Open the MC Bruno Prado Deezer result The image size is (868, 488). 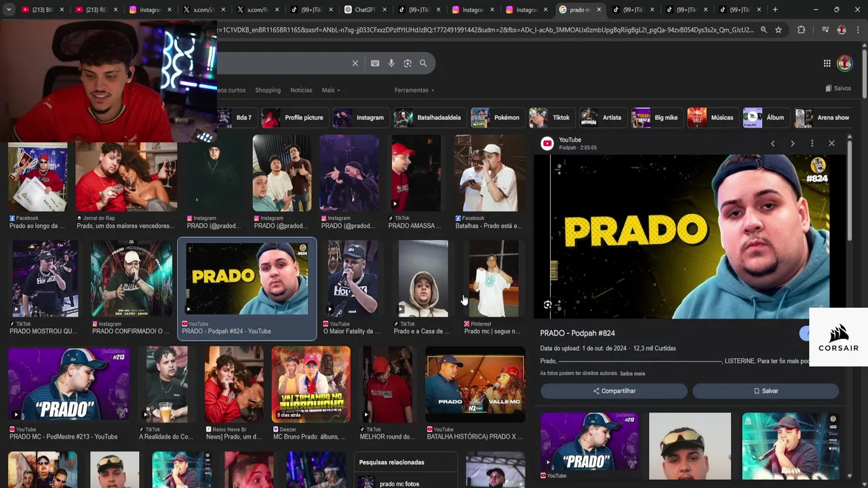pyautogui.click(x=311, y=394)
